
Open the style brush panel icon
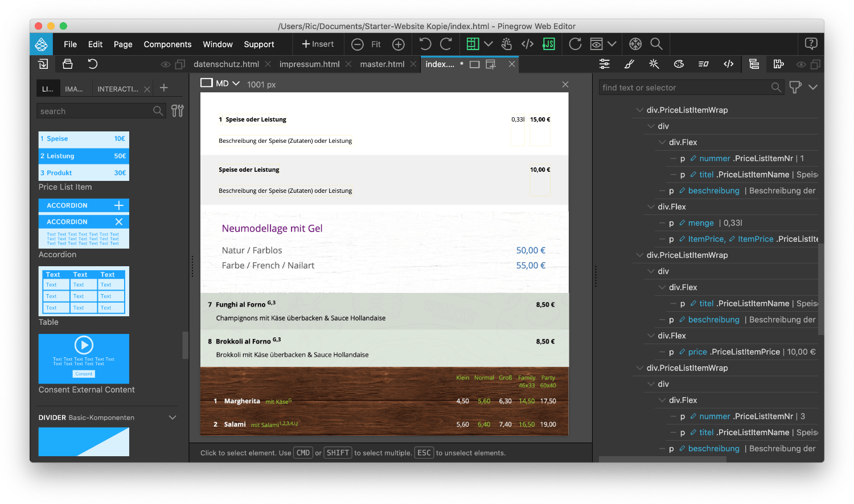(629, 64)
